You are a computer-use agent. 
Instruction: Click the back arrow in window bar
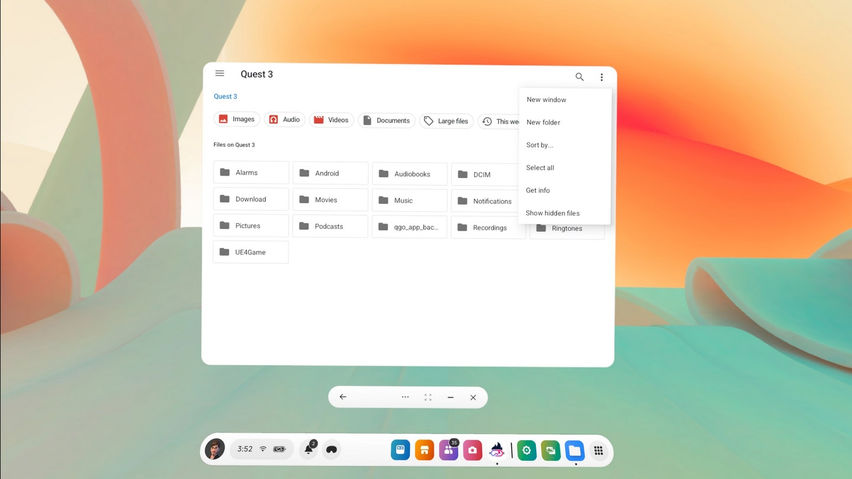click(343, 397)
